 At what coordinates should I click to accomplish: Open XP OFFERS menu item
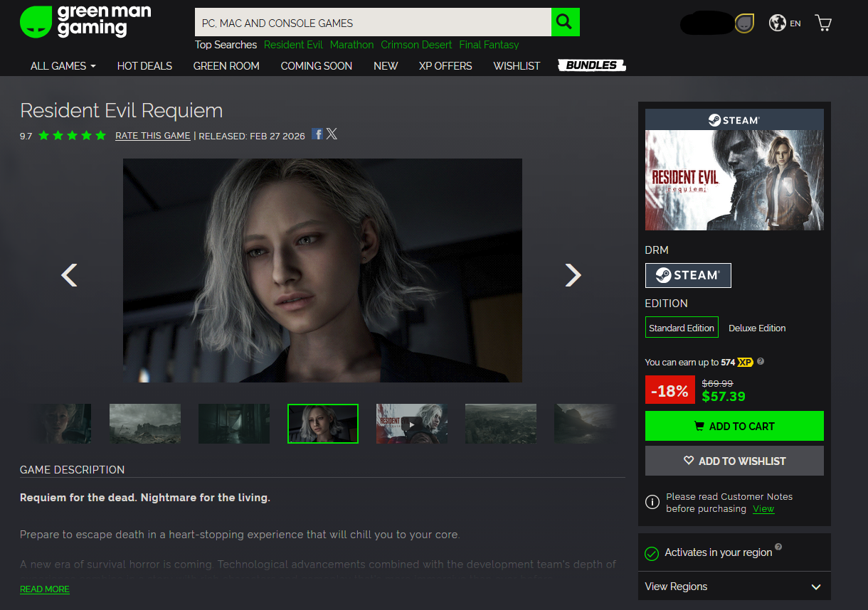pyautogui.click(x=445, y=65)
